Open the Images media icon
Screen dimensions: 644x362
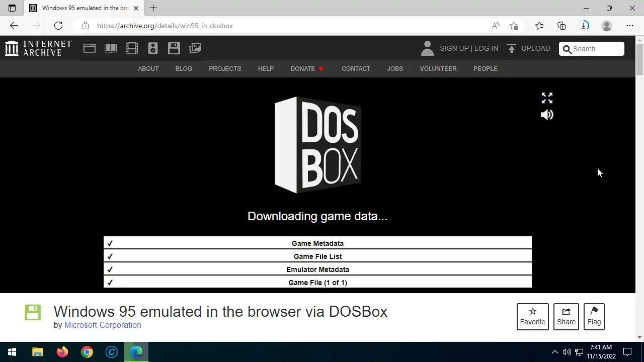pyautogui.click(x=195, y=48)
